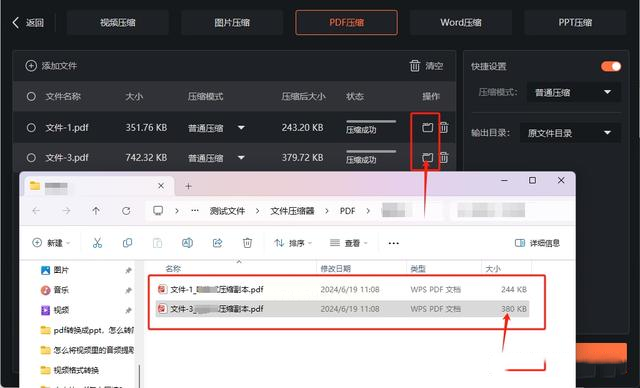The height and width of the screenshot is (388, 640).
Task: Click the cut scissors icon in Explorer
Action: click(97, 243)
